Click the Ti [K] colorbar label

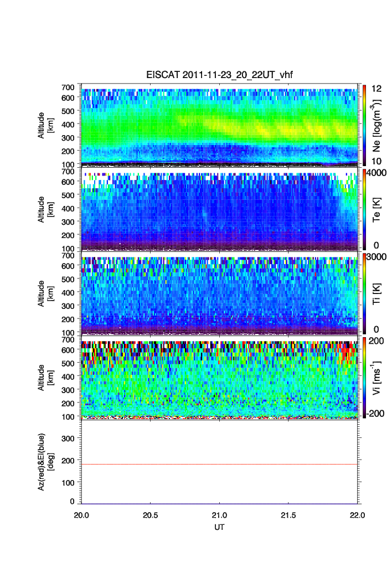coord(376,294)
